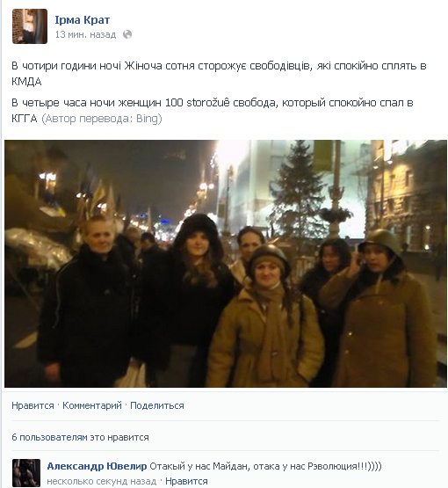The width and height of the screenshot is (448, 488).
Task: Click 'Нравится' under the post
Action: pyautogui.click(x=33, y=405)
